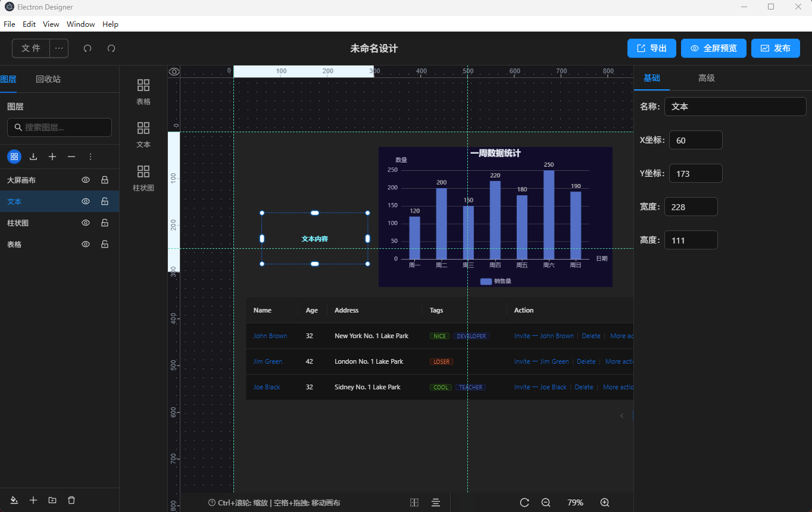Open the three-dot dropdown beside 文件
The height and width of the screenshot is (512, 812).
59,48
